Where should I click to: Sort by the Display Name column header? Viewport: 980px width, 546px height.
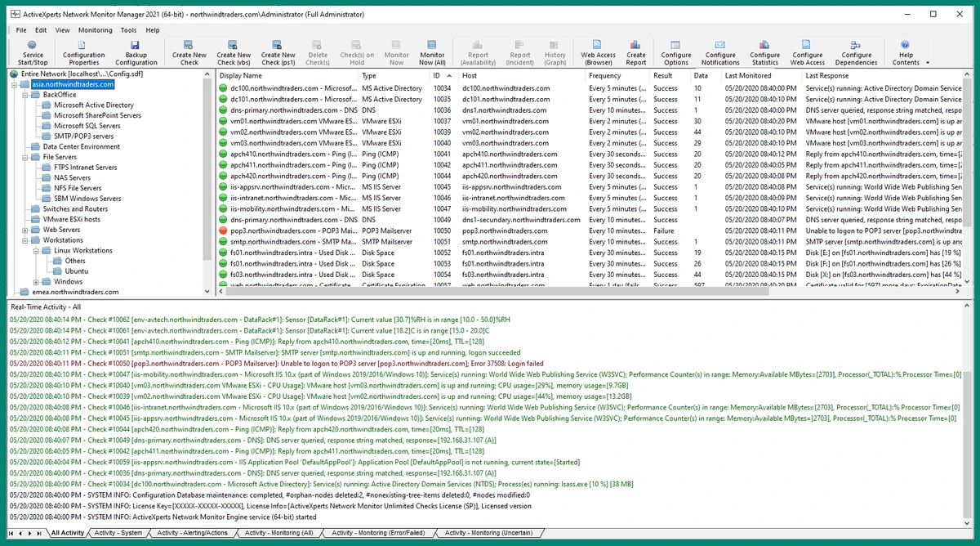[x=287, y=75]
